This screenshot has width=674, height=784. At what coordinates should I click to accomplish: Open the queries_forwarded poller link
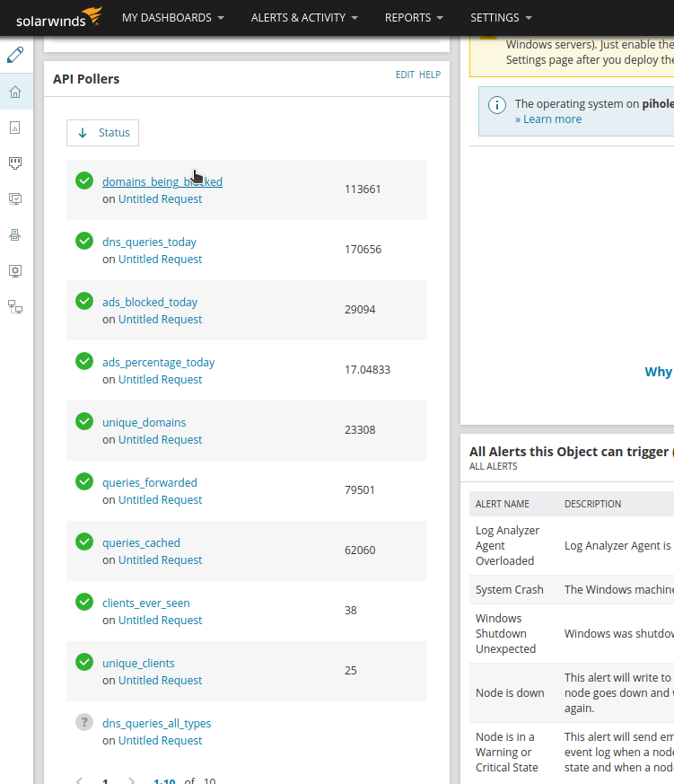coord(150,482)
